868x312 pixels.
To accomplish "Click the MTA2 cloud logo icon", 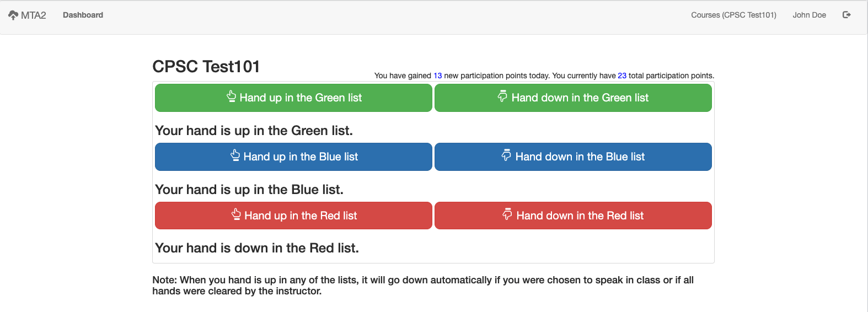I will click(13, 15).
